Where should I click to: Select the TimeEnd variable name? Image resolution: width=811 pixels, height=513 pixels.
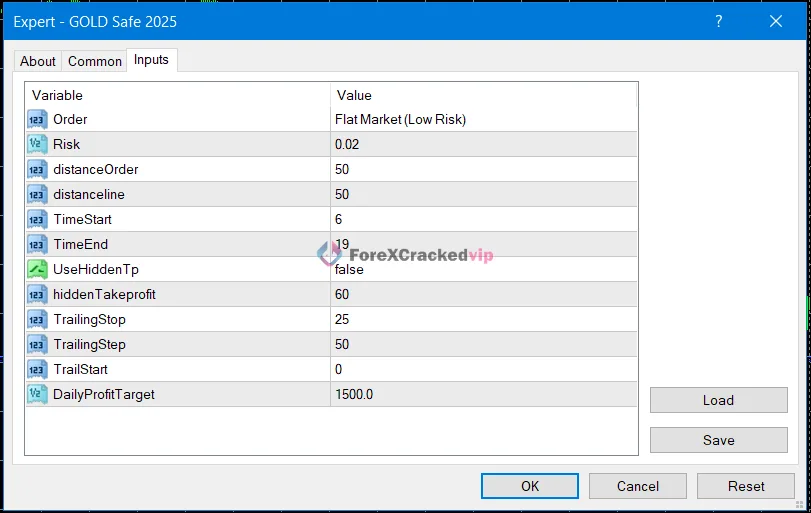pyautogui.click(x=81, y=245)
